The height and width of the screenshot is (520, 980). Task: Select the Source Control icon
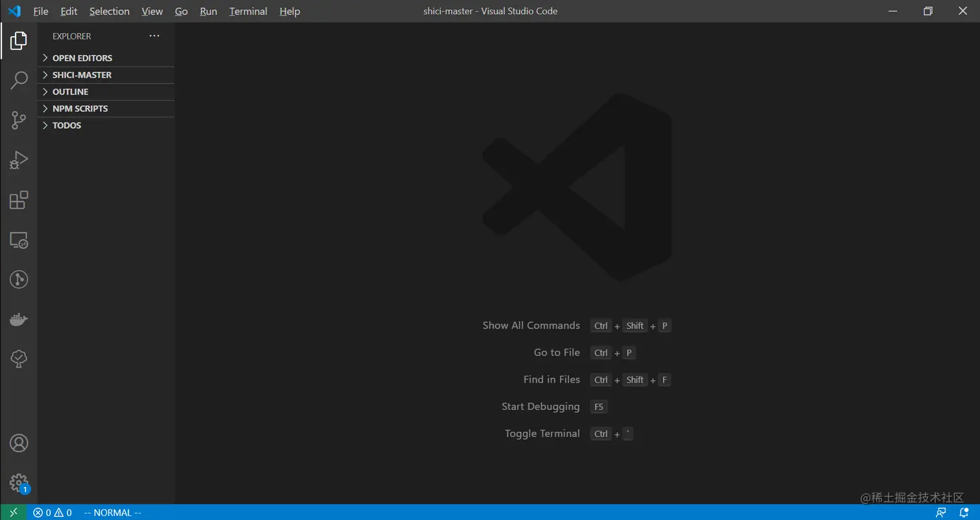(17, 120)
